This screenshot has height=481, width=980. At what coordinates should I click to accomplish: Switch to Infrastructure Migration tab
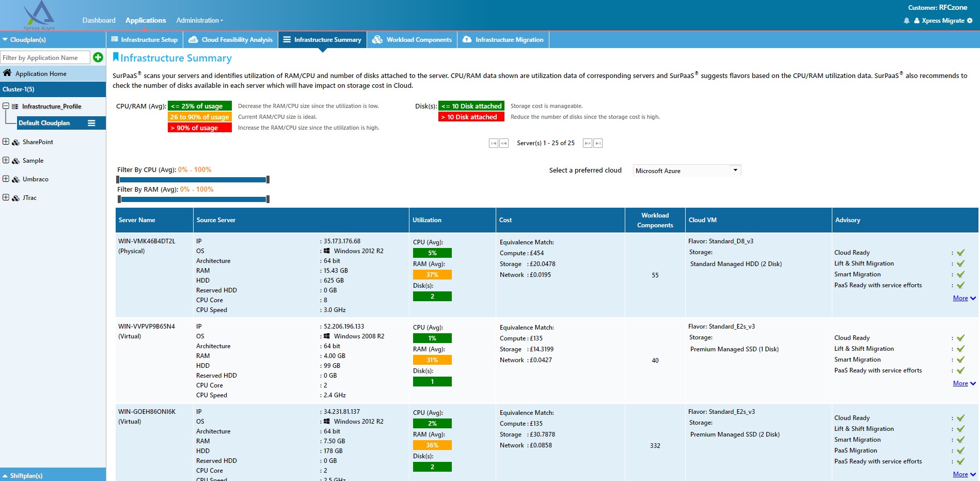click(503, 39)
